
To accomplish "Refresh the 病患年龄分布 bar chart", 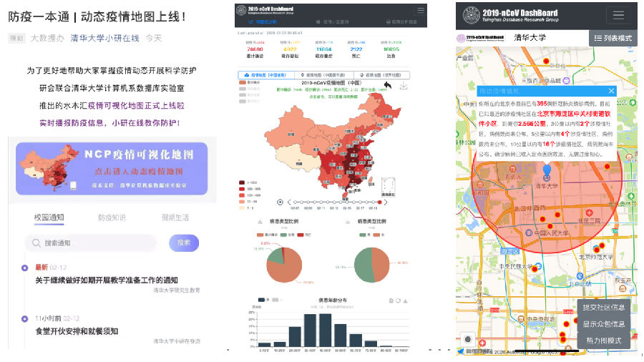I will (x=398, y=301).
